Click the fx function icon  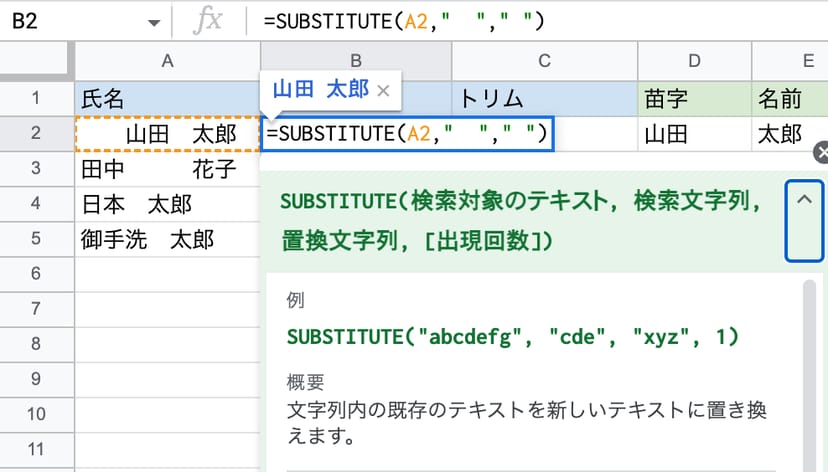pos(207,21)
